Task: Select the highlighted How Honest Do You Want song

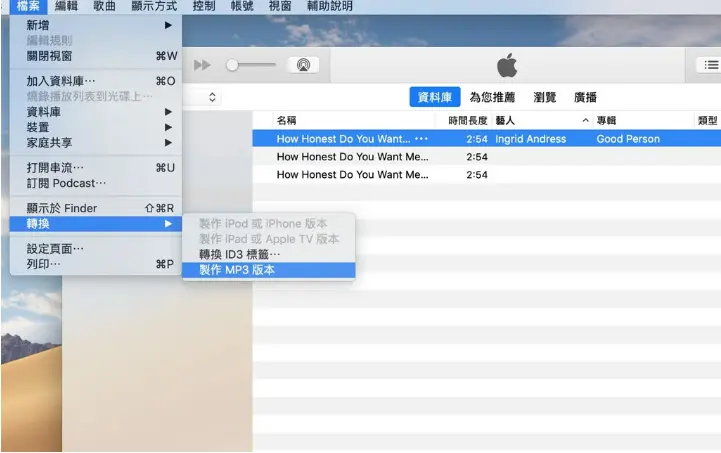Action: coord(486,139)
